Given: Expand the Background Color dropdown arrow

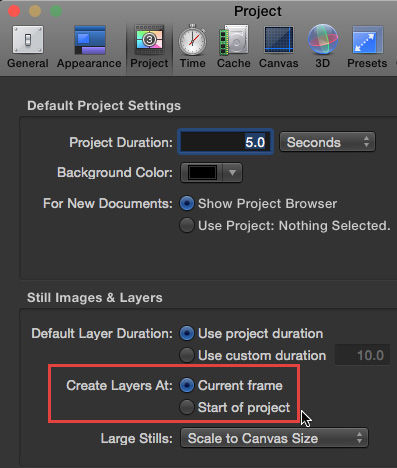Looking at the screenshot, I should pos(232,173).
